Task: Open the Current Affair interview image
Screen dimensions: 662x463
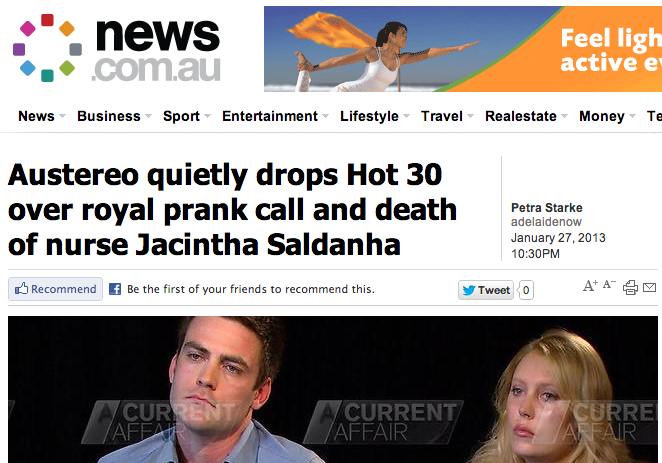Action: tap(333, 389)
